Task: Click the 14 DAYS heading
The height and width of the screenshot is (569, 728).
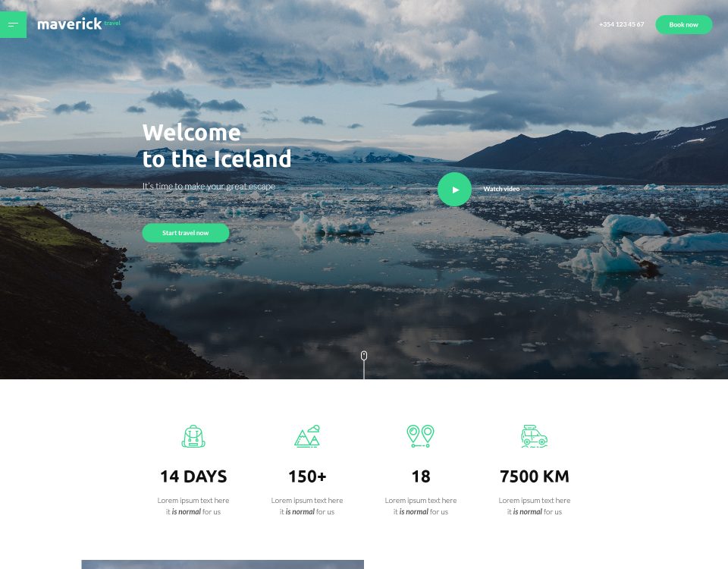Action: click(x=193, y=476)
